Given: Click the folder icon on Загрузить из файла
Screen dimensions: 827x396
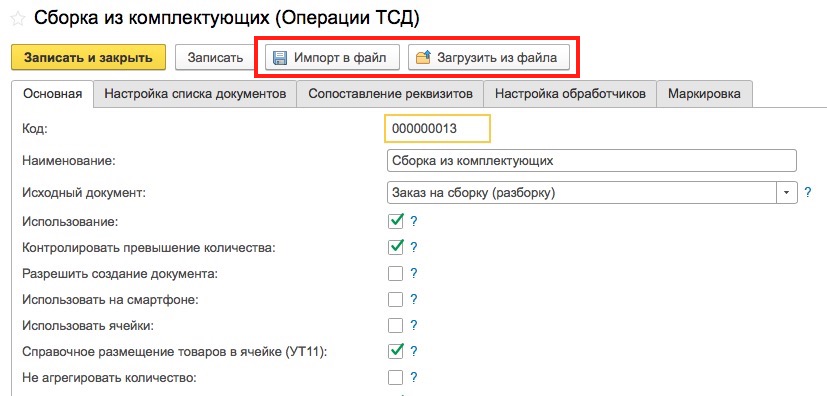Looking at the screenshot, I should [424, 57].
